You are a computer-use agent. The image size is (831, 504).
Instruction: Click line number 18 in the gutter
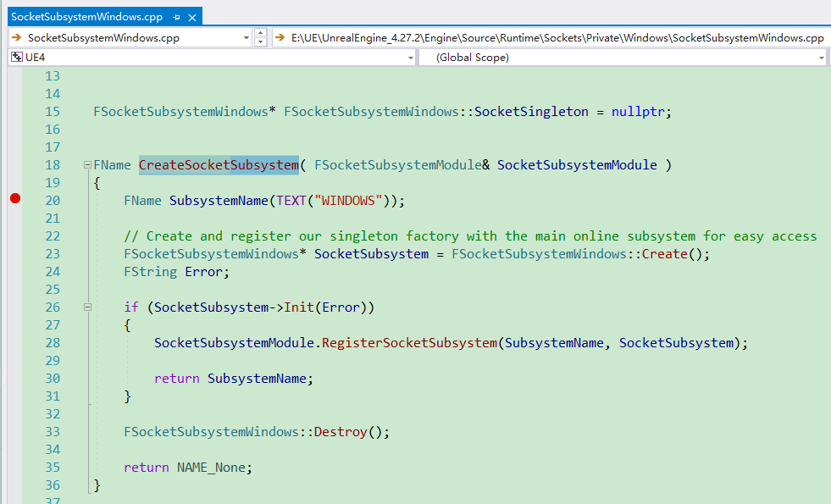(53, 165)
